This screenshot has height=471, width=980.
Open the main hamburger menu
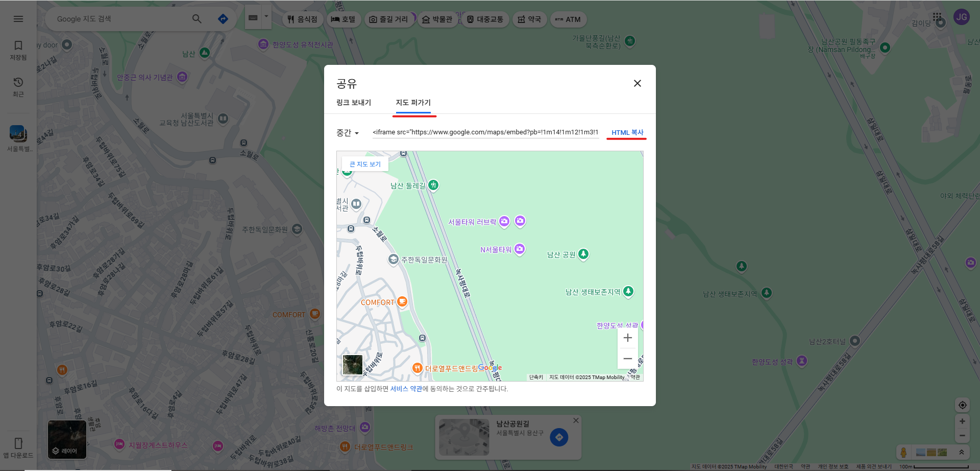(18, 19)
